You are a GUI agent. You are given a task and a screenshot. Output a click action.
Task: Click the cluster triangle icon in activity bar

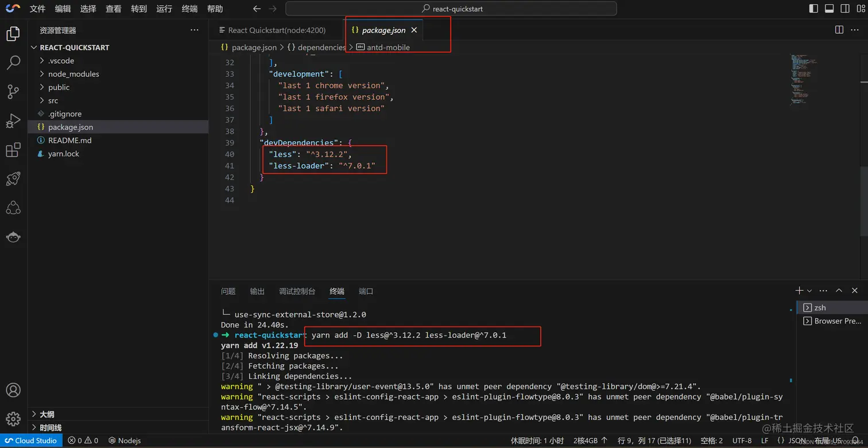click(13, 208)
